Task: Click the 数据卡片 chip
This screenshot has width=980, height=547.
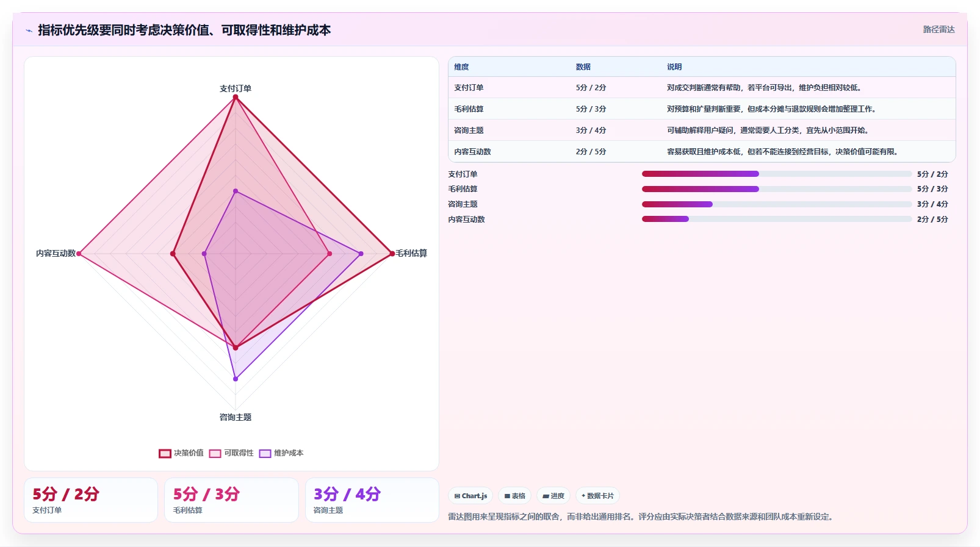Action: pyautogui.click(x=597, y=496)
